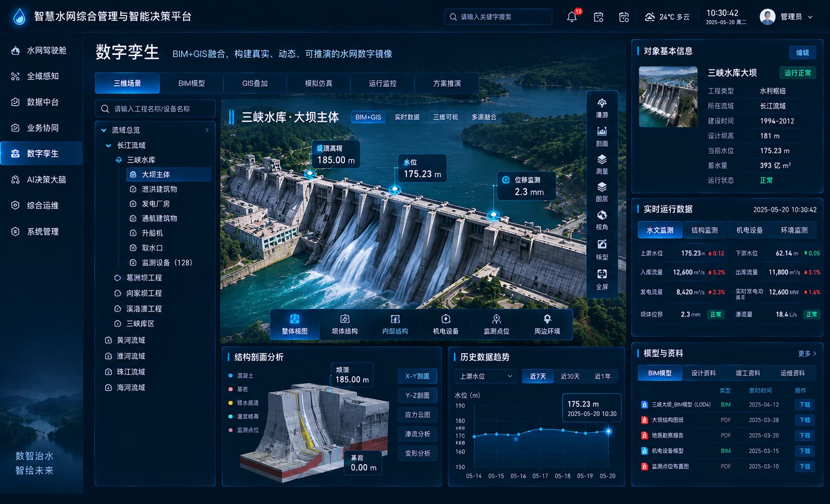The width and height of the screenshot is (830, 504).
Task: Select 近30天 time range
Action: click(x=570, y=376)
